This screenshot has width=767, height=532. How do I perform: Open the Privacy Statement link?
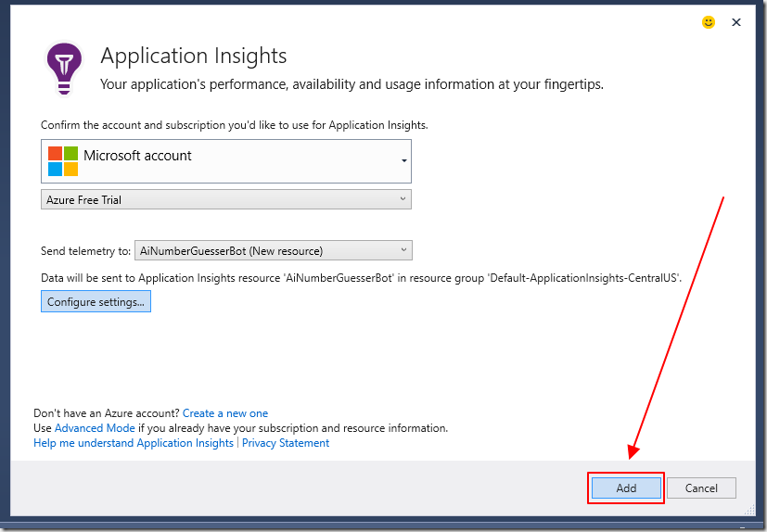[x=286, y=442]
